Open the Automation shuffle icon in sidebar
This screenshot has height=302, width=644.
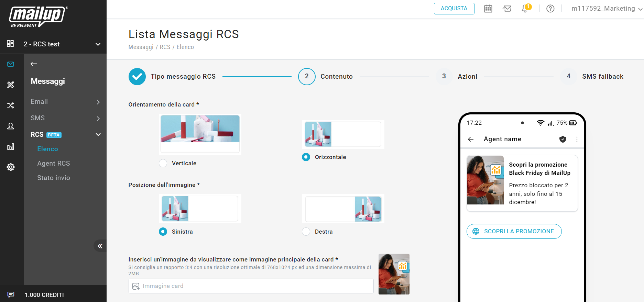click(11, 105)
